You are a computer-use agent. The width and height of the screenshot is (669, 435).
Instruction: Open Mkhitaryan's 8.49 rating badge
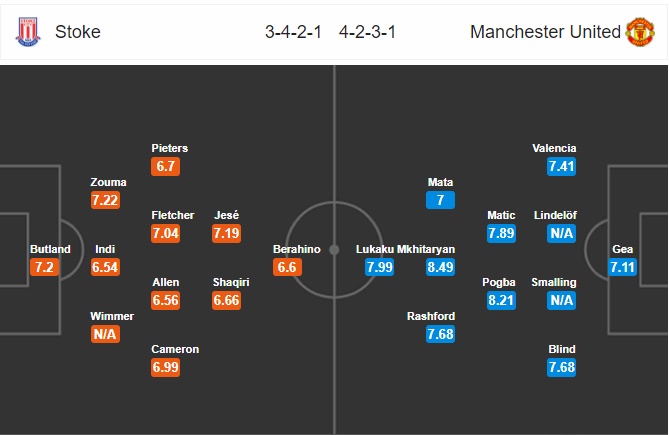click(x=440, y=267)
